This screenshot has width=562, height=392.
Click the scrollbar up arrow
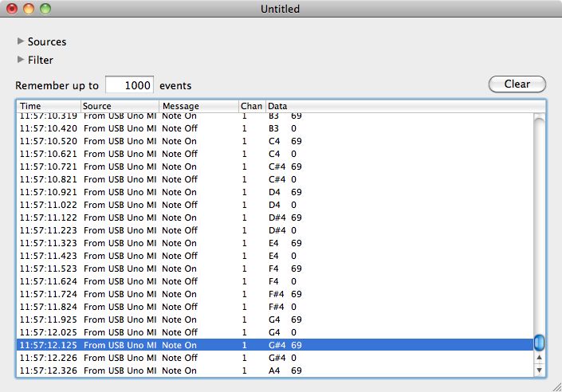pyautogui.click(x=540, y=358)
